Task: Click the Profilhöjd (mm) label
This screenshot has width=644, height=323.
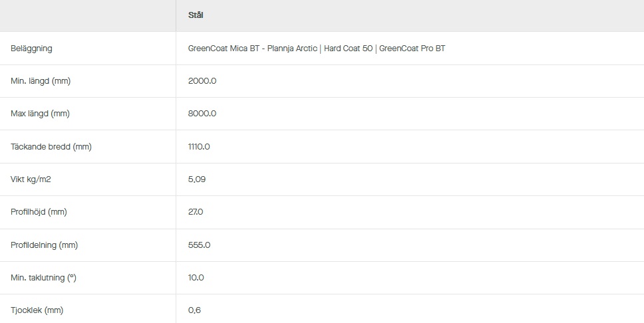Action: point(39,212)
